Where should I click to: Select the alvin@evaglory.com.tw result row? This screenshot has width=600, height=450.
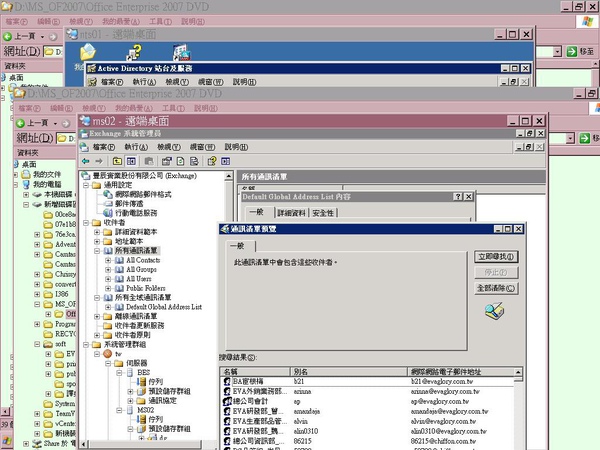tap(367, 421)
